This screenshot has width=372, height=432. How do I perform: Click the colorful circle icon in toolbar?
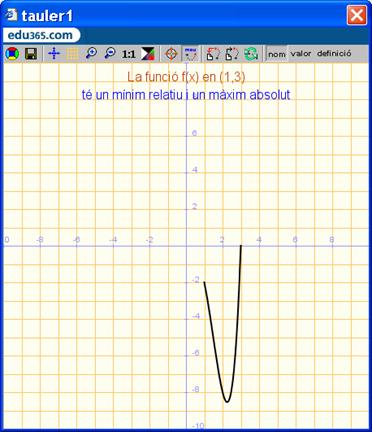click(x=12, y=54)
